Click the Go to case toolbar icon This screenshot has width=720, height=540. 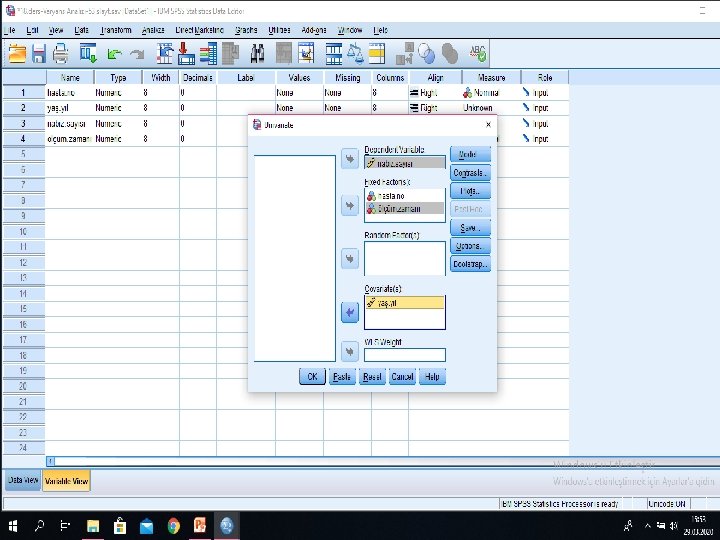click(164, 53)
